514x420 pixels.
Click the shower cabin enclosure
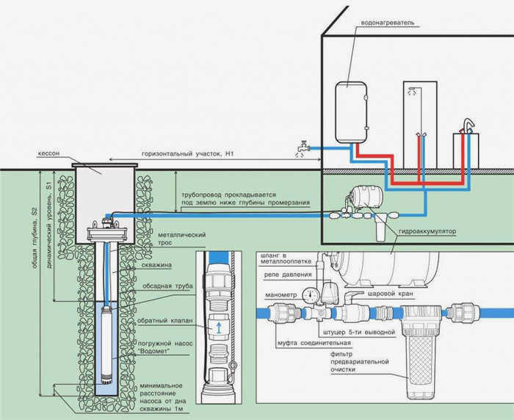[x=420, y=124]
